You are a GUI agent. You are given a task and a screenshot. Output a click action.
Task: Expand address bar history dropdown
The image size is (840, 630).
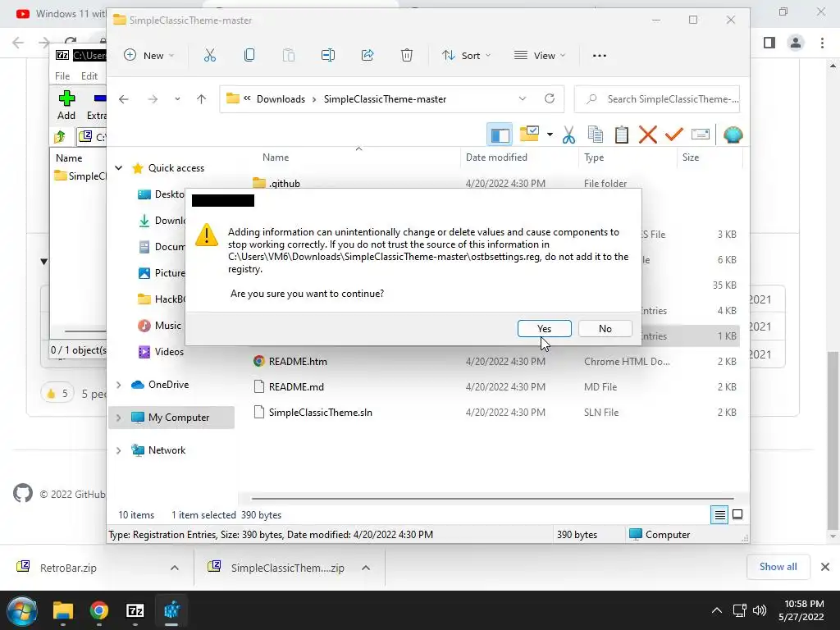tap(523, 98)
